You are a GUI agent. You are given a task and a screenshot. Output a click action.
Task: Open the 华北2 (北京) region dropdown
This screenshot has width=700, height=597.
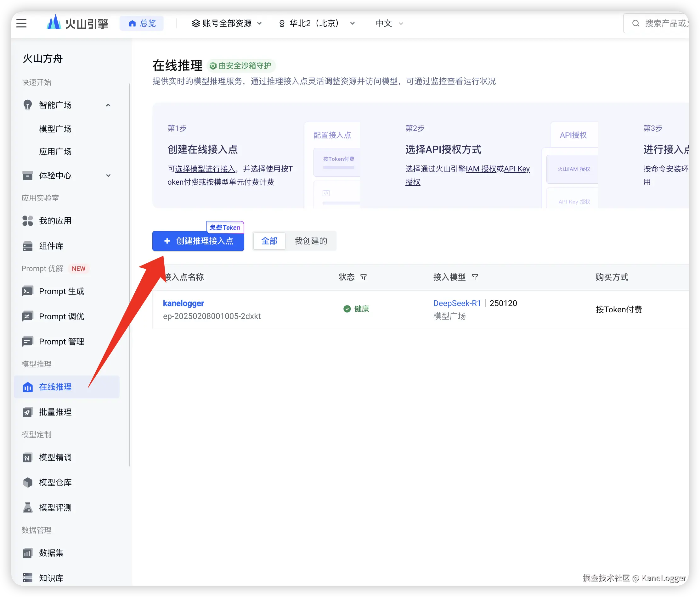[x=317, y=23]
